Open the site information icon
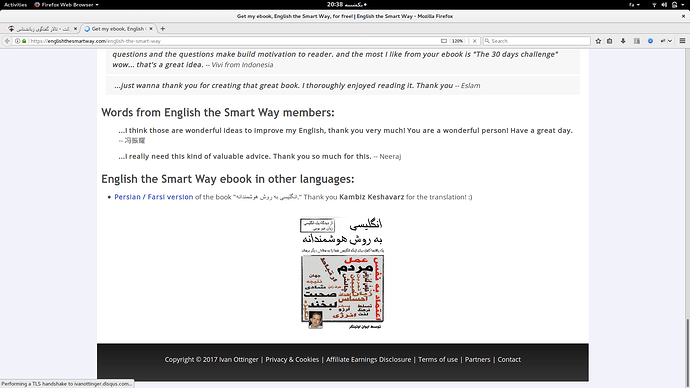Viewport: 690px width, 388px height. pos(18,41)
